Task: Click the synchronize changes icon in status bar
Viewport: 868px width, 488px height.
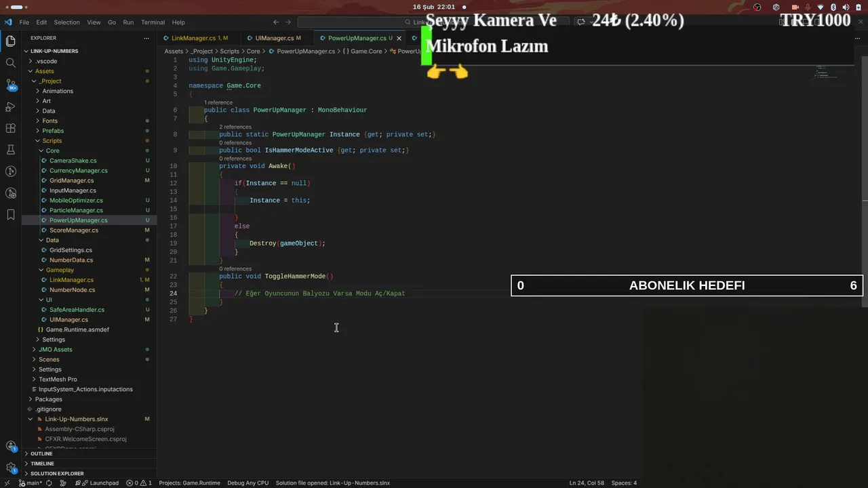Action: [x=49, y=483]
